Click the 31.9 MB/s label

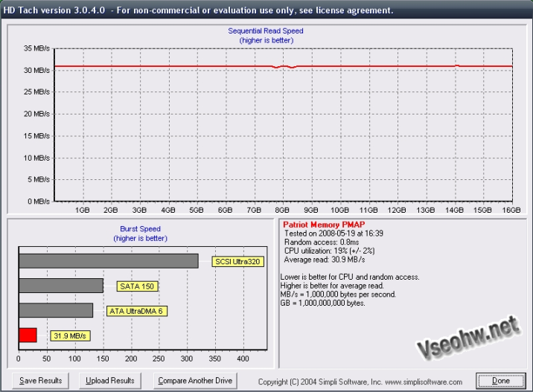coord(70,336)
